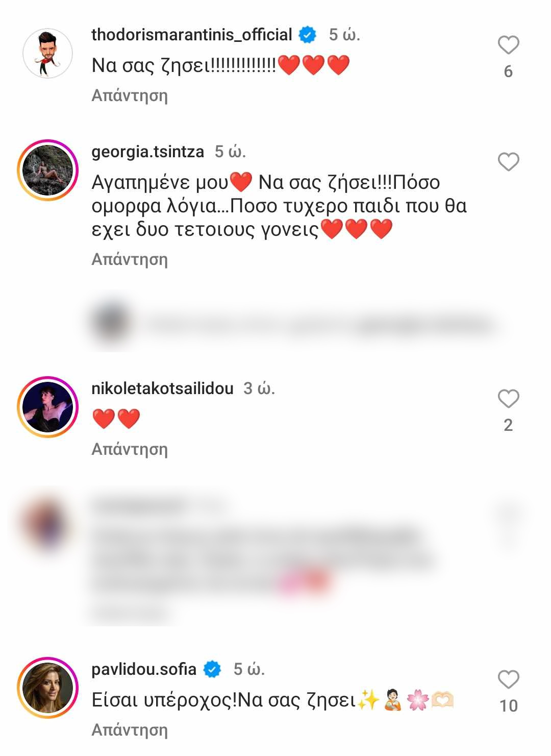Viewport: 551px width, 756px height.
Task: Reply to georgia.tsintza's comment
Action: 130,259
